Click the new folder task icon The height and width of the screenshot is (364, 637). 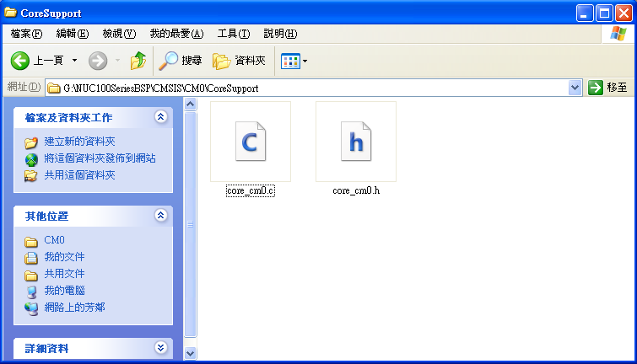coord(31,142)
